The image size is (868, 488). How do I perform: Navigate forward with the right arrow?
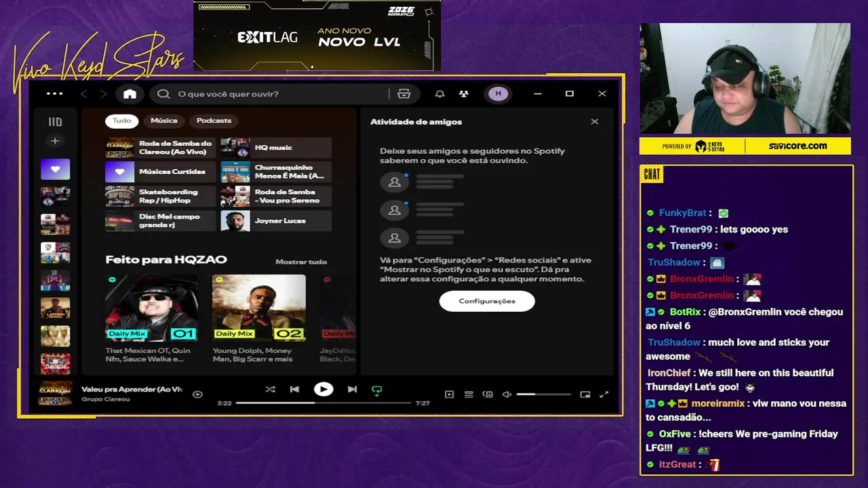[x=103, y=94]
